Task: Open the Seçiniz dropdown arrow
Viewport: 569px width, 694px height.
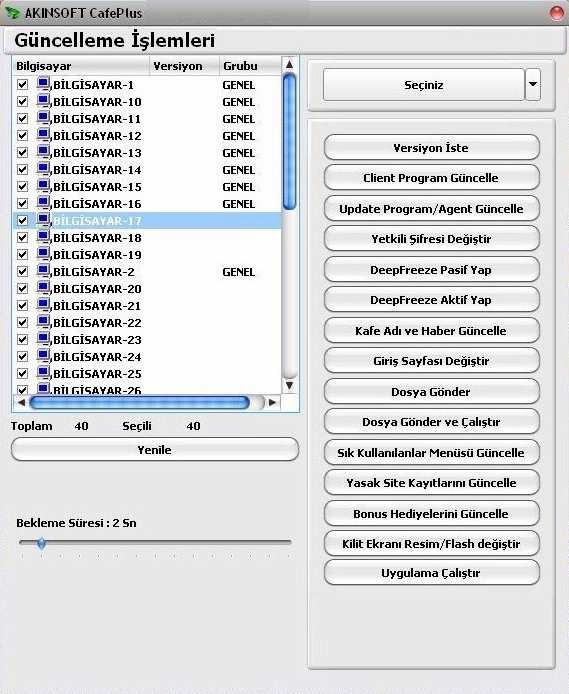Action: (x=533, y=84)
